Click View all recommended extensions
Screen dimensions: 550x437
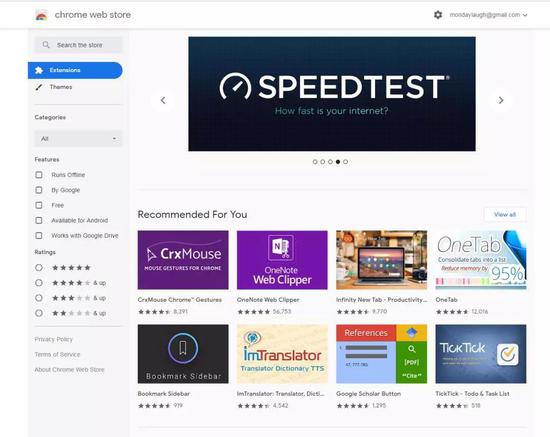click(505, 214)
